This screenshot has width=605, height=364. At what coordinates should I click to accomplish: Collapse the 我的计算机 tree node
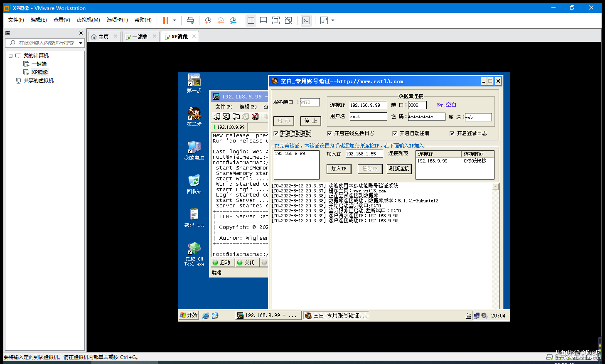[11, 56]
